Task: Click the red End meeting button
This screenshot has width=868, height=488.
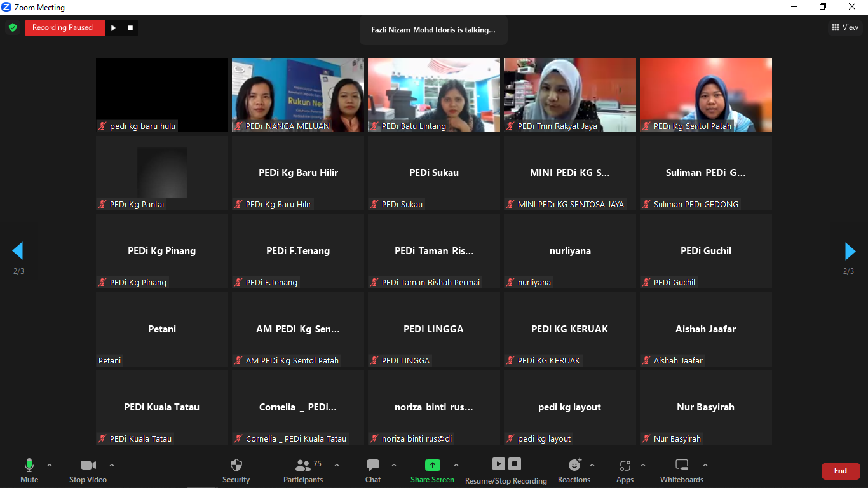Action: [x=840, y=471]
